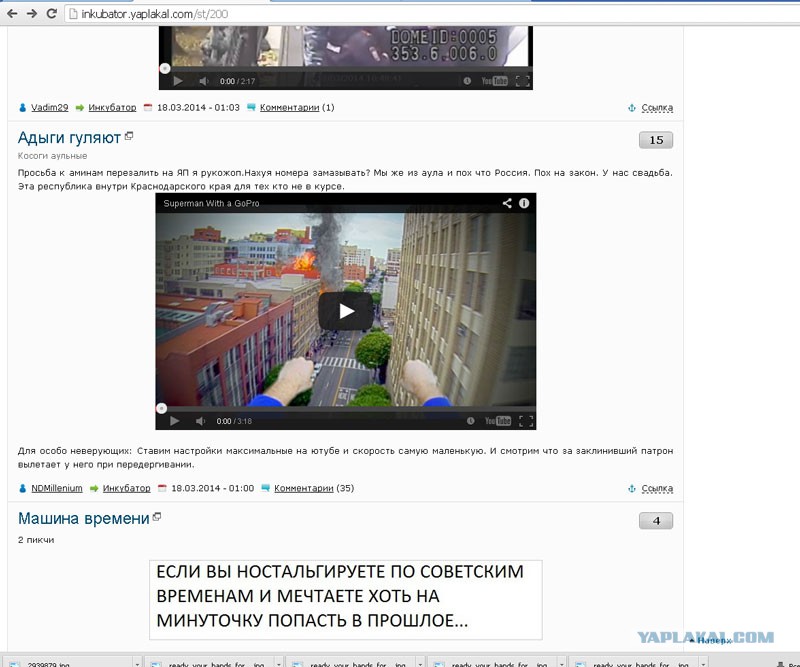Mute the top video (0:00 / 2:17)
This screenshot has height=667, width=800.
point(204,81)
